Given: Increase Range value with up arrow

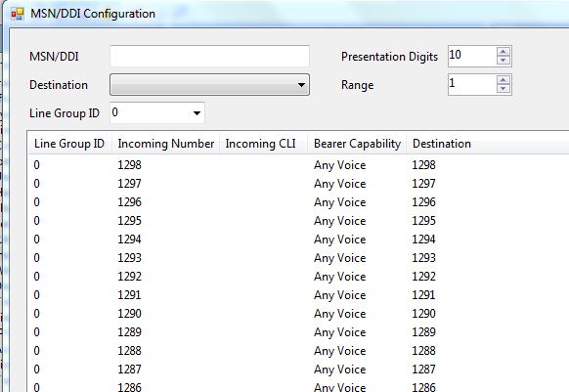Looking at the screenshot, I should tap(503, 80).
